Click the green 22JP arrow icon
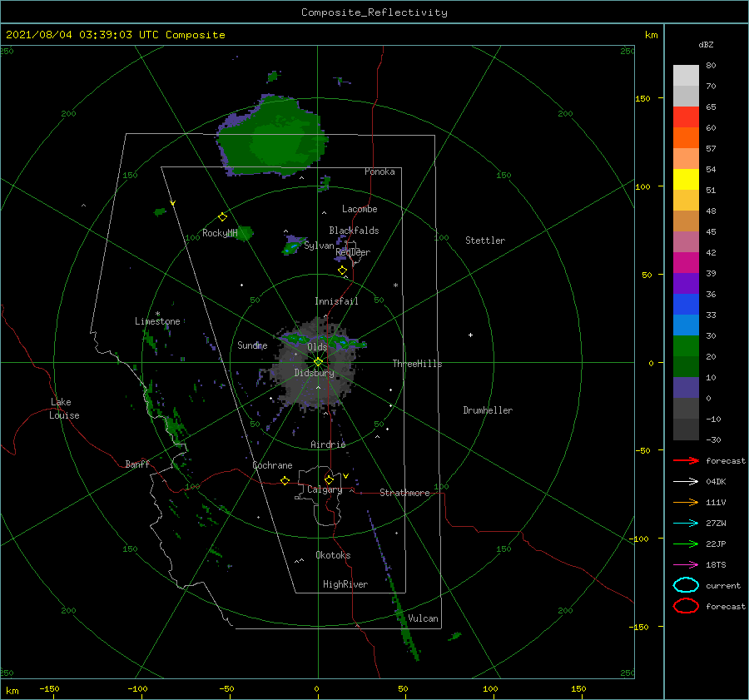Image resolution: width=749 pixels, height=700 pixels. [686, 544]
